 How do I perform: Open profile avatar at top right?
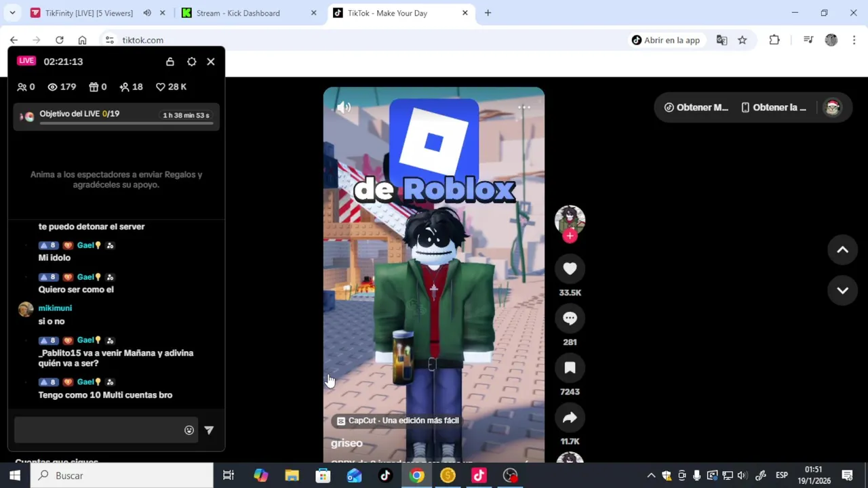click(x=832, y=107)
